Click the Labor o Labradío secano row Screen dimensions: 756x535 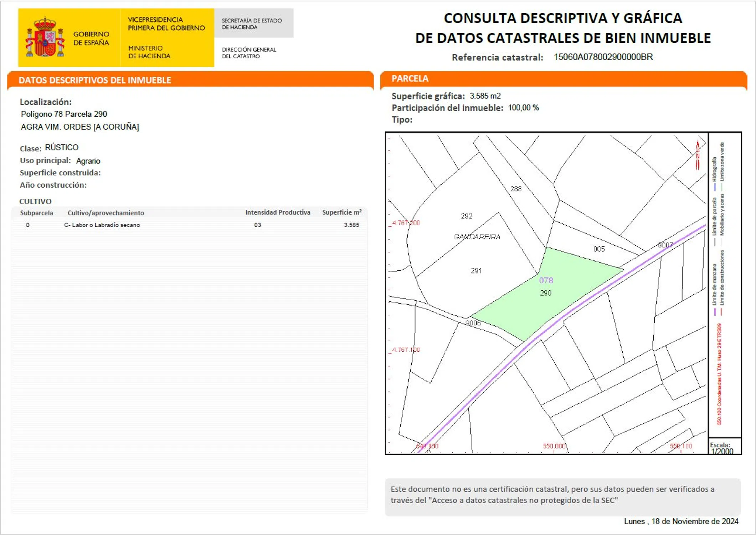tap(102, 225)
